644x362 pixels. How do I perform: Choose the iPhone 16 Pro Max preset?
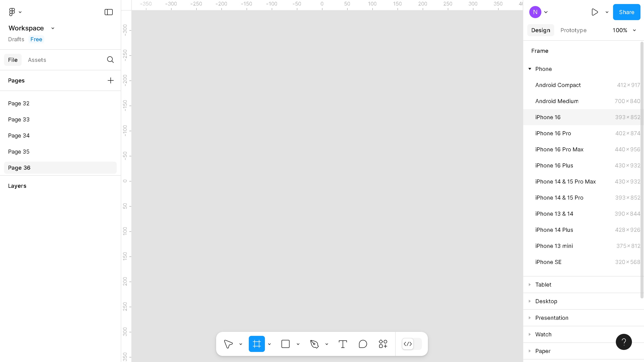click(559, 149)
